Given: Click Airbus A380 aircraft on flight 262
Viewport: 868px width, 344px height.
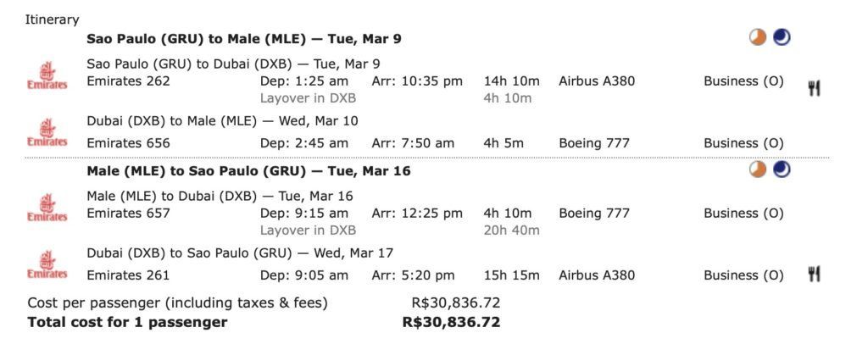Looking at the screenshot, I should tap(597, 81).
